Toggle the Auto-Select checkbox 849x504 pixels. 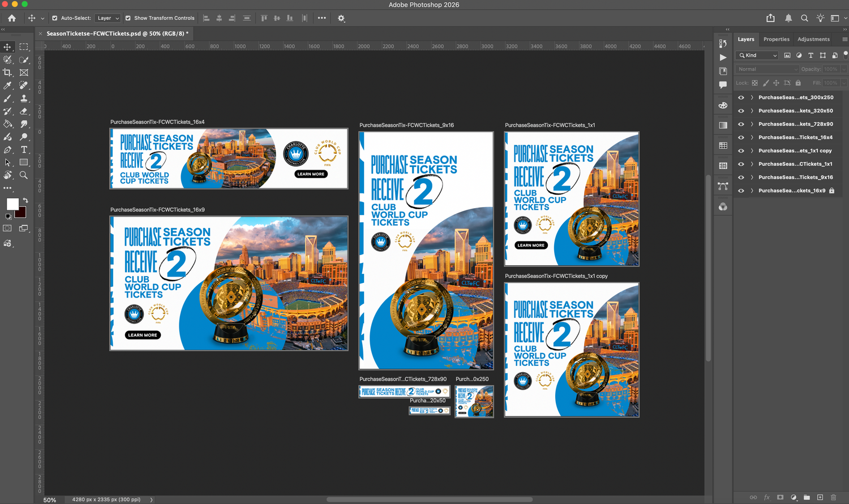click(55, 18)
